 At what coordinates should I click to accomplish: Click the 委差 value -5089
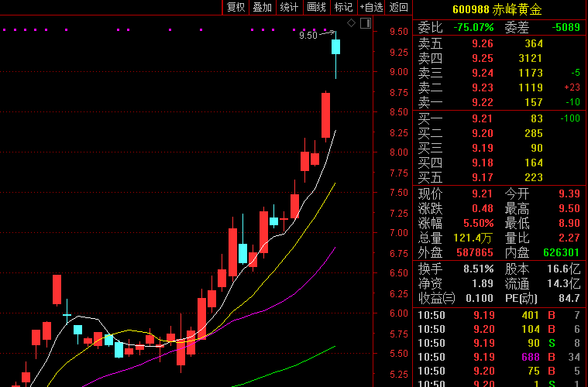pos(566,27)
